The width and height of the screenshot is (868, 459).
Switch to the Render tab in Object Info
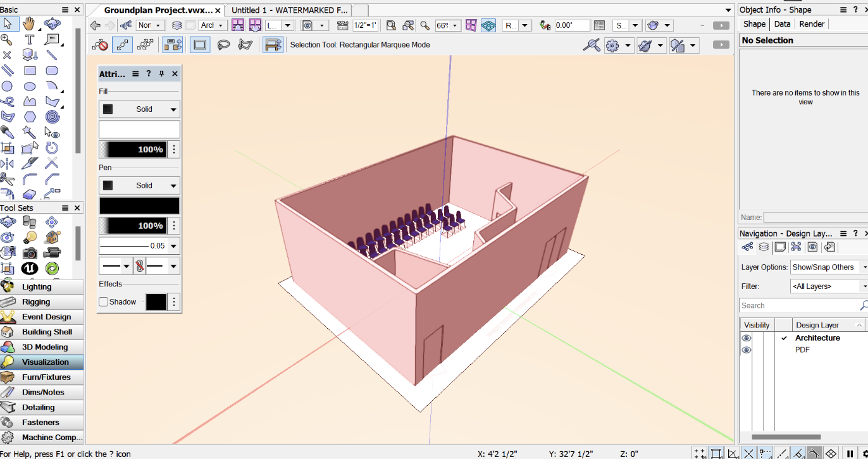[x=812, y=23]
